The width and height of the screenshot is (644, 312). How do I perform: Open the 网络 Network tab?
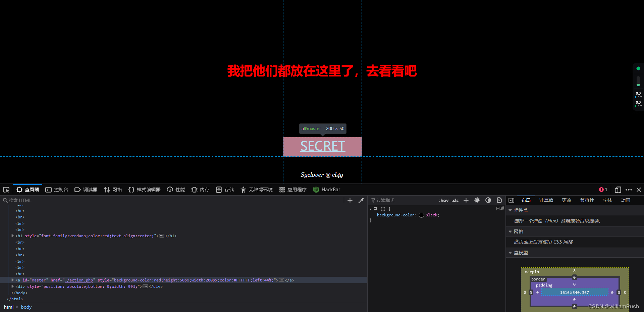[x=113, y=190]
